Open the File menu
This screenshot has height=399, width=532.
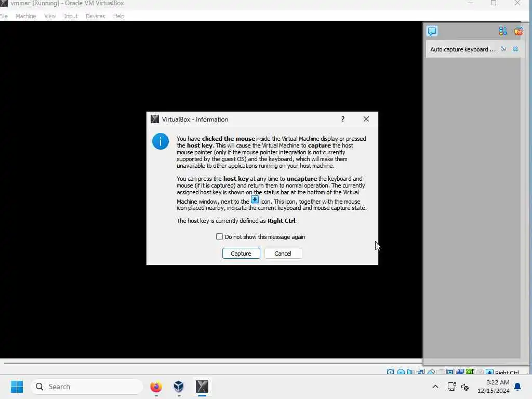tap(4, 16)
